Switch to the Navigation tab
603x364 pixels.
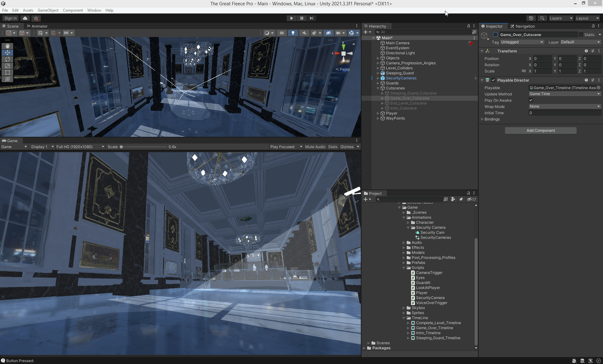coord(523,26)
